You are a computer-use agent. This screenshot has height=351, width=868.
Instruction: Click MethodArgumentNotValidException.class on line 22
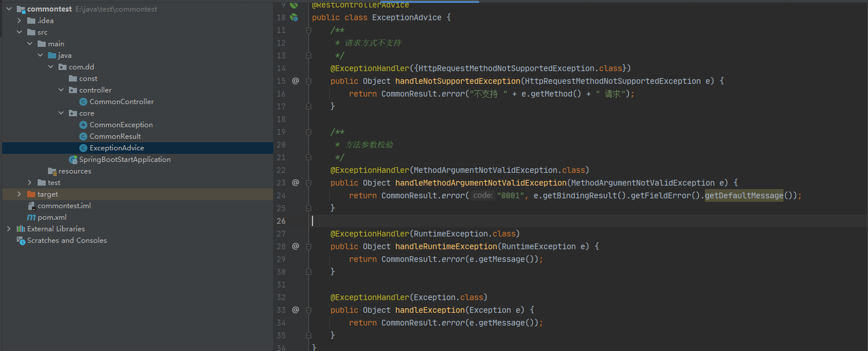tap(499, 170)
